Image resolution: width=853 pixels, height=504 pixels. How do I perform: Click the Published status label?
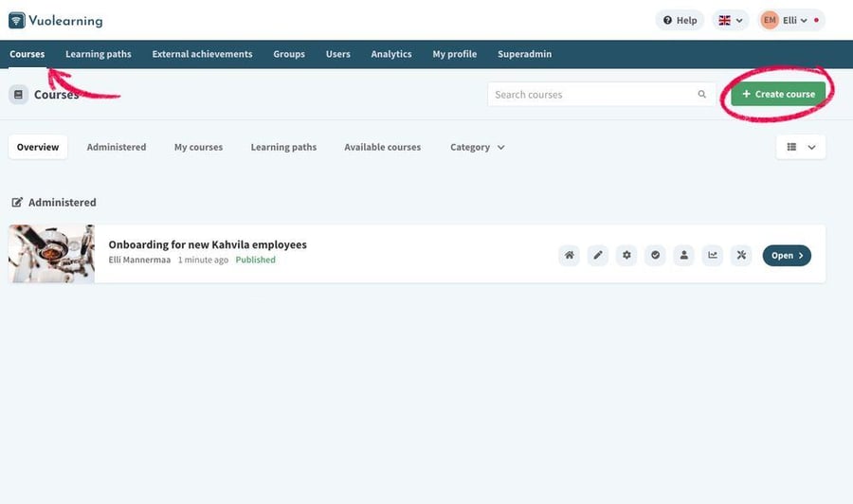click(x=256, y=260)
